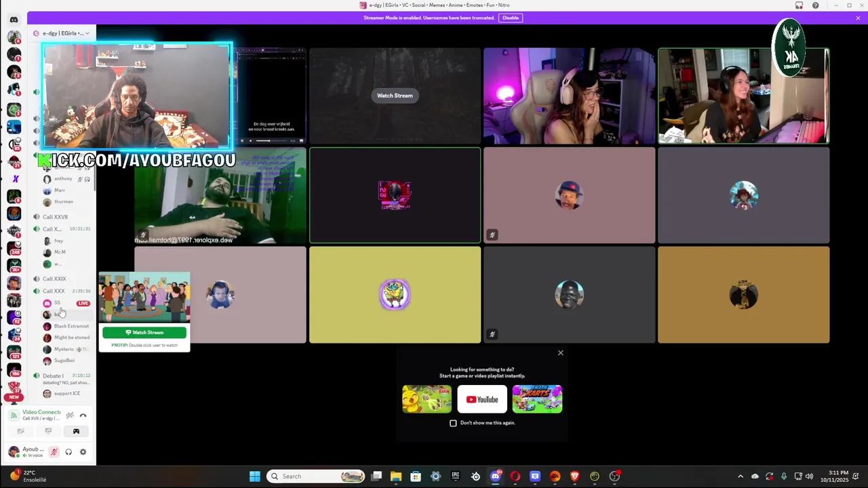Open activities game controller button
The width and height of the screenshot is (868, 488).
76,431
